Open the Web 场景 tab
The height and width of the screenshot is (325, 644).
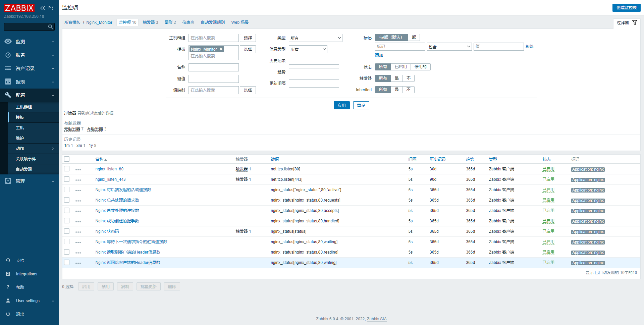240,22
